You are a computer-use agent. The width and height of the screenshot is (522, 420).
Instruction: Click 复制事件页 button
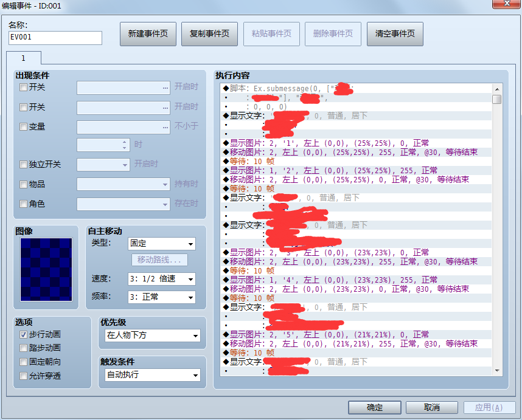coord(209,33)
